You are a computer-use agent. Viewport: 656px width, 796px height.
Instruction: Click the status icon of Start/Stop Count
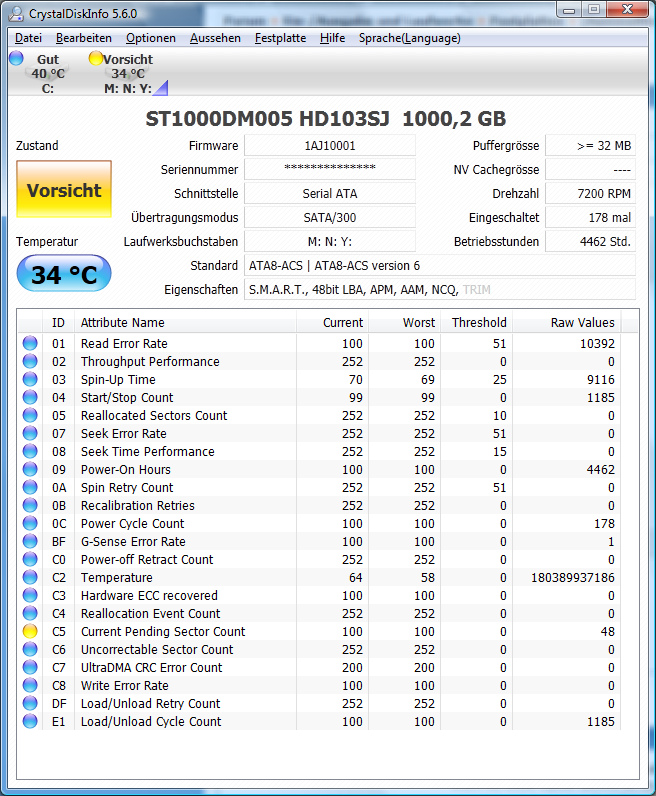coord(30,397)
